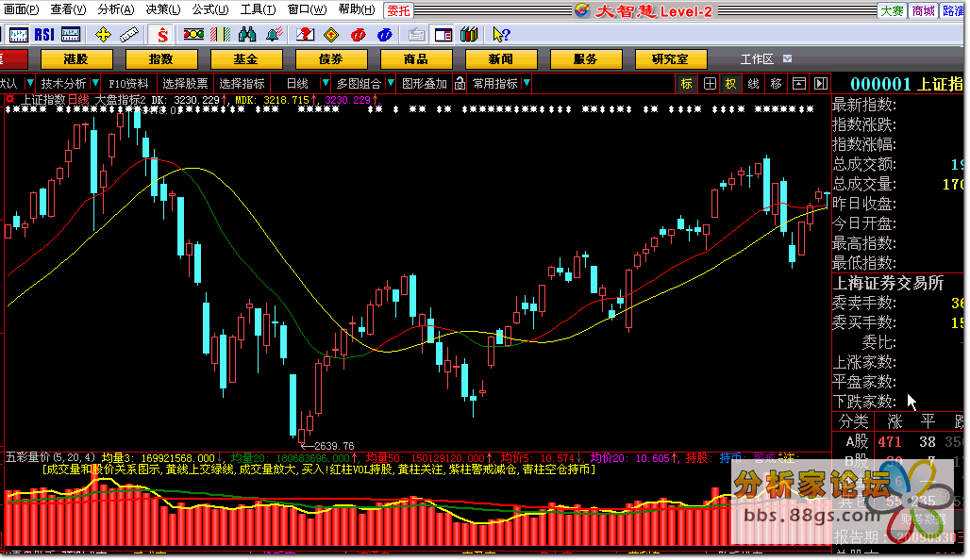This screenshot has width=970, height=560.
Task: Open the 帮助(H) menu
Action: (x=357, y=9)
